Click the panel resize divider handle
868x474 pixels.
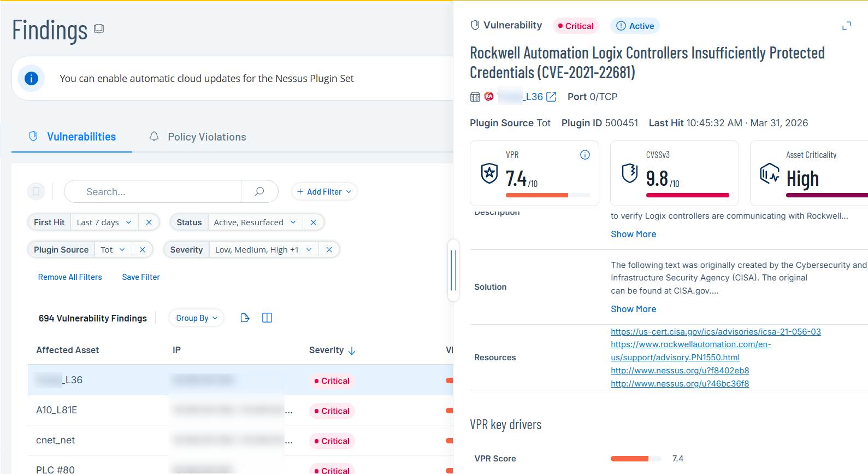453,270
